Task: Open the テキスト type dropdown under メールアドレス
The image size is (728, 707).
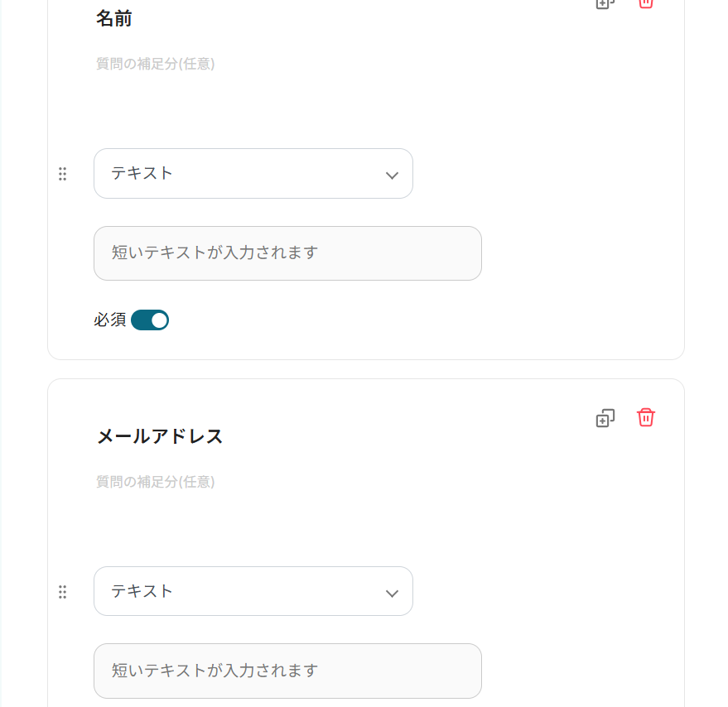Action: pos(253,591)
